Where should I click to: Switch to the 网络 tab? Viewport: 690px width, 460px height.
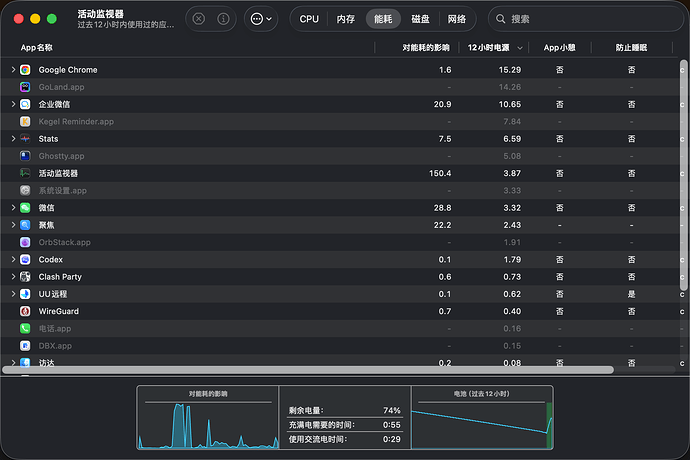point(457,19)
